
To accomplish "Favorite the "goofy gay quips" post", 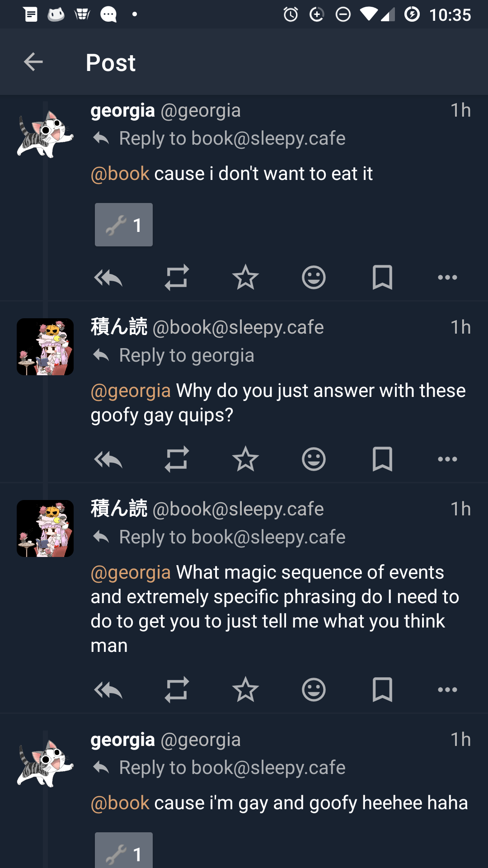I will pos(245,459).
